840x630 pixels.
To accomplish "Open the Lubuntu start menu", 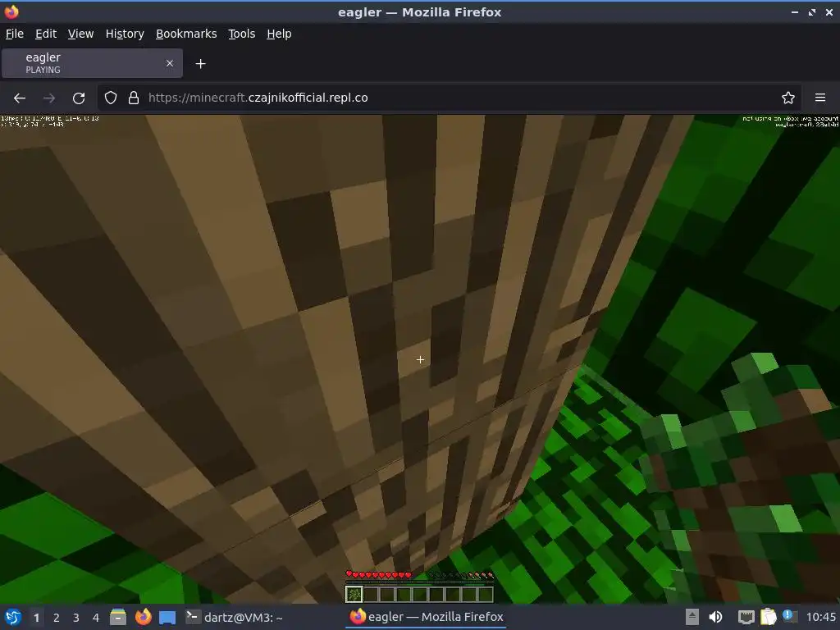I will pyautogui.click(x=13, y=617).
